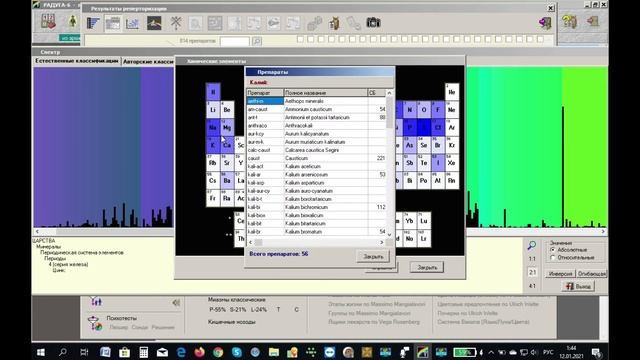640x360 pixels.
Task: Click the people figures icon in the bottom panel
Action: pos(96,302)
